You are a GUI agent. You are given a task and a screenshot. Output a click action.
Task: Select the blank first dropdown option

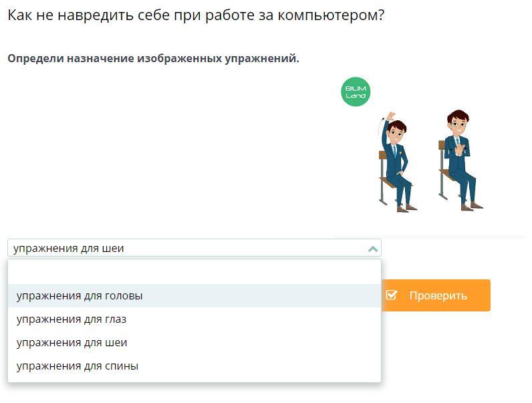(x=194, y=273)
